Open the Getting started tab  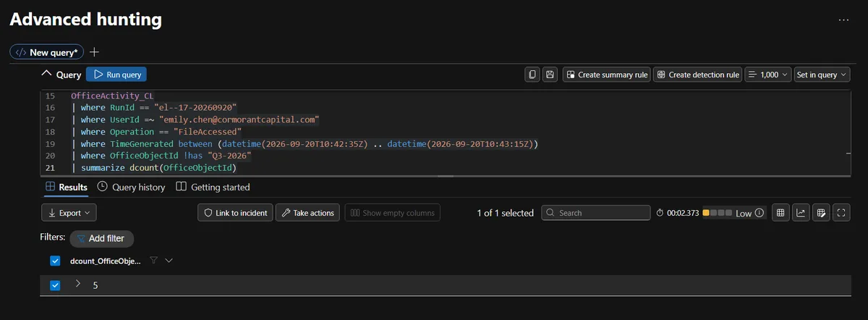(213, 187)
